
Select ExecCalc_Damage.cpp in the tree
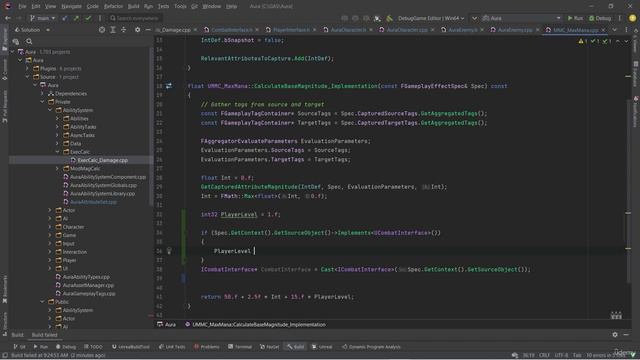click(x=102, y=160)
